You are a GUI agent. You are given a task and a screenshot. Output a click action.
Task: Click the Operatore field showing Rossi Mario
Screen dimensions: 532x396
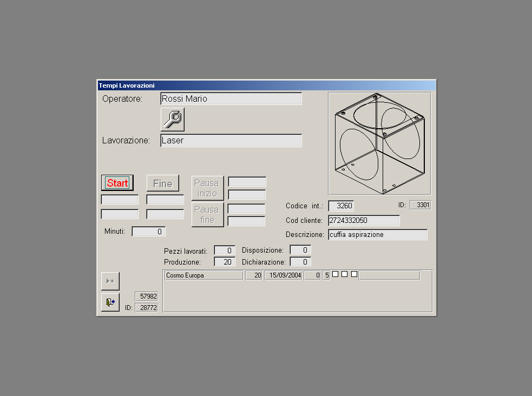(231, 98)
